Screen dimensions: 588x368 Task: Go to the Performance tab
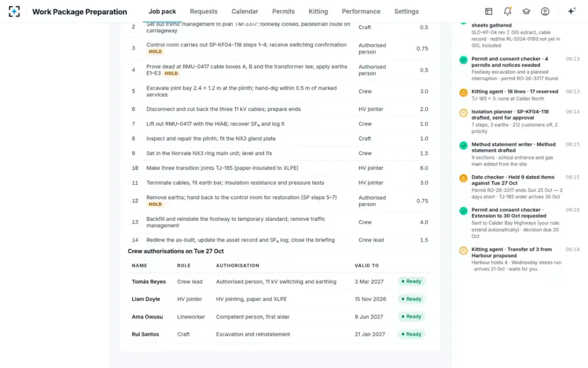tap(361, 11)
